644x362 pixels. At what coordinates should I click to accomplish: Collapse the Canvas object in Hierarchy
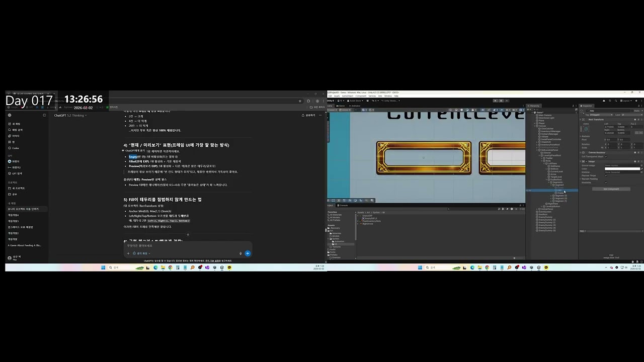(x=534, y=126)
